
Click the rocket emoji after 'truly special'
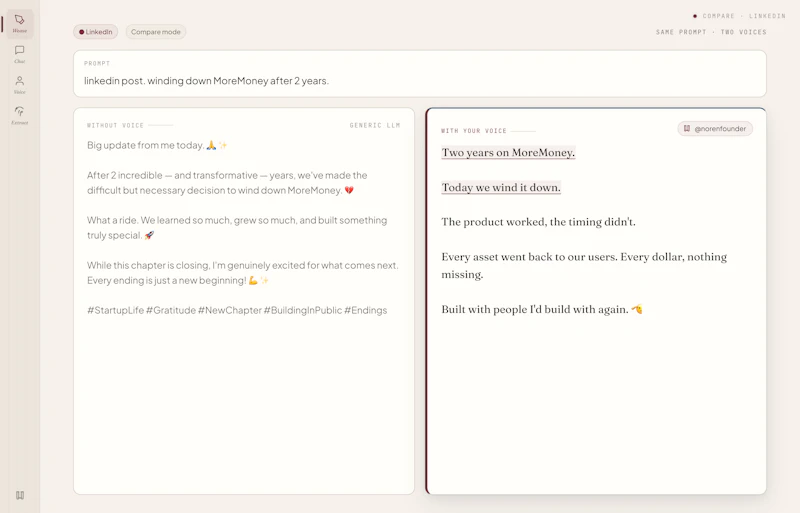click(x=149, y=235)
